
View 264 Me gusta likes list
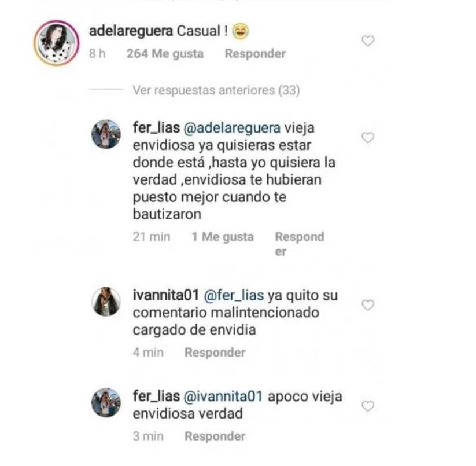point(165,54)
